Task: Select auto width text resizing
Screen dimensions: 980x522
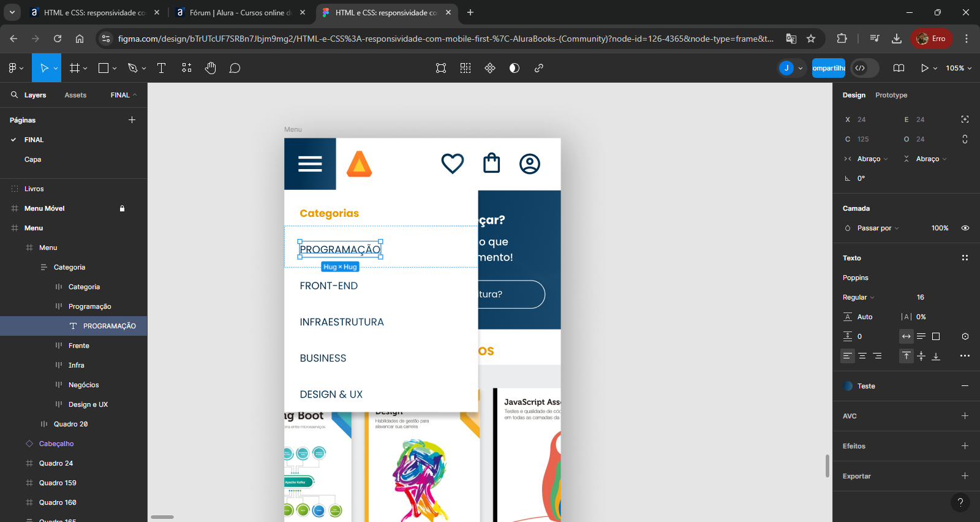Action: point(907,336)
